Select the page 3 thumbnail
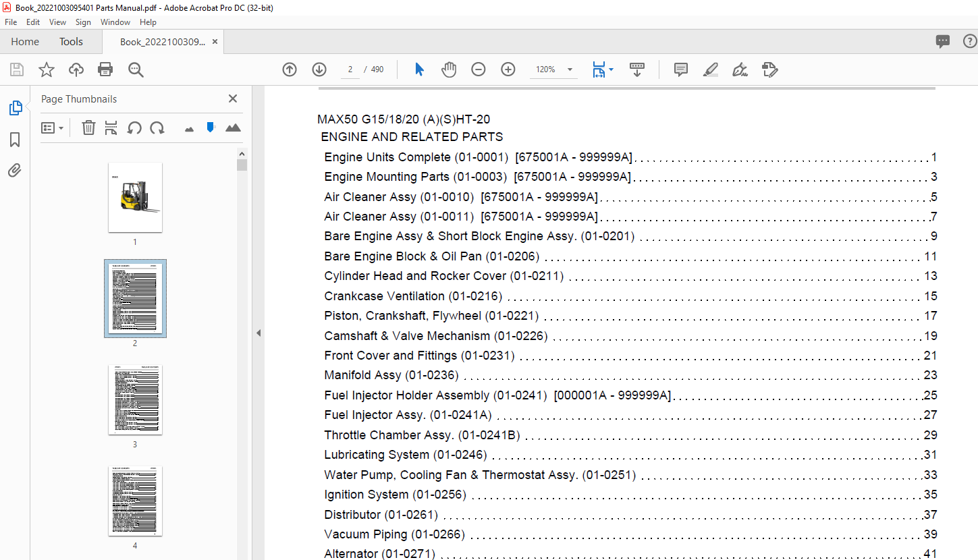 coord(135,399)
